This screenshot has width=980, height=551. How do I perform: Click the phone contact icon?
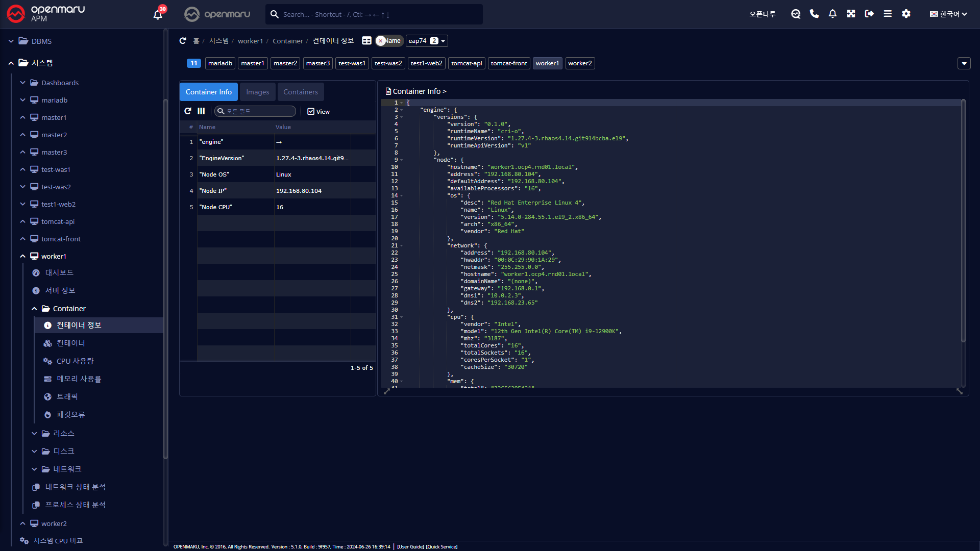(814, 14)
